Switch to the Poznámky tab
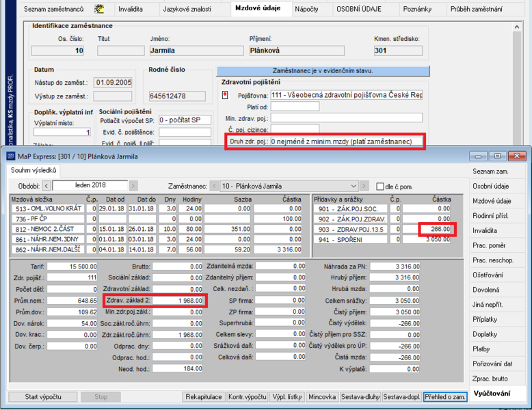 (x=417, y=9)
